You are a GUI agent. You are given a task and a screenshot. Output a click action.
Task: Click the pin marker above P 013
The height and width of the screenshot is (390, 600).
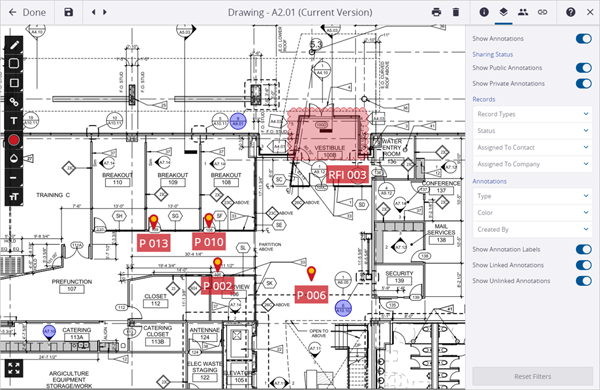pyautogui.click(x=153, y=222)
